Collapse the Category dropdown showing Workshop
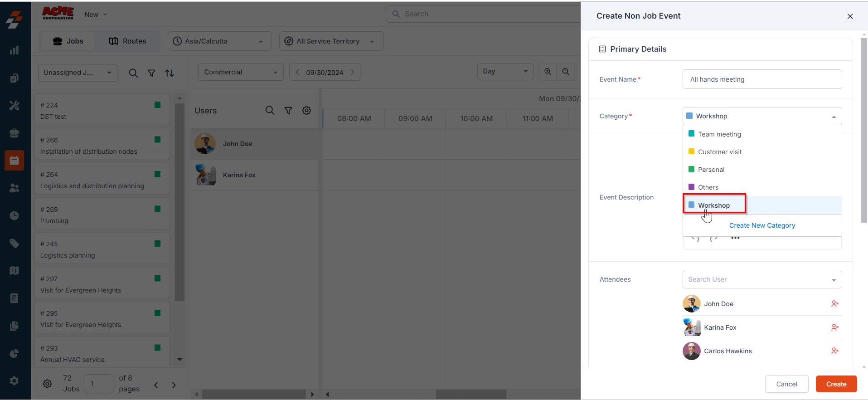The image size is (868, 400). (x=762, y=116)
